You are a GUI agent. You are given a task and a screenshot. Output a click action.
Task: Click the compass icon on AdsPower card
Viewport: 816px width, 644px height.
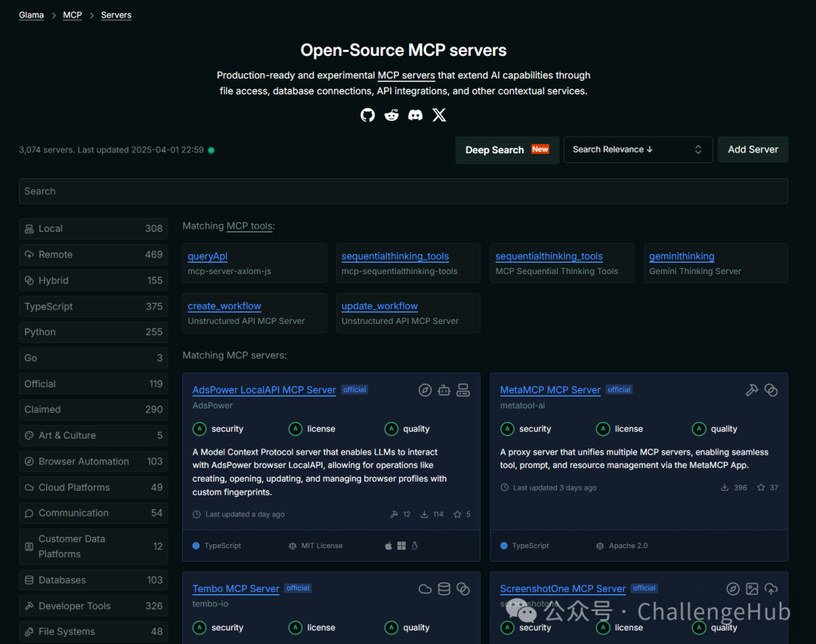[425, 390]
